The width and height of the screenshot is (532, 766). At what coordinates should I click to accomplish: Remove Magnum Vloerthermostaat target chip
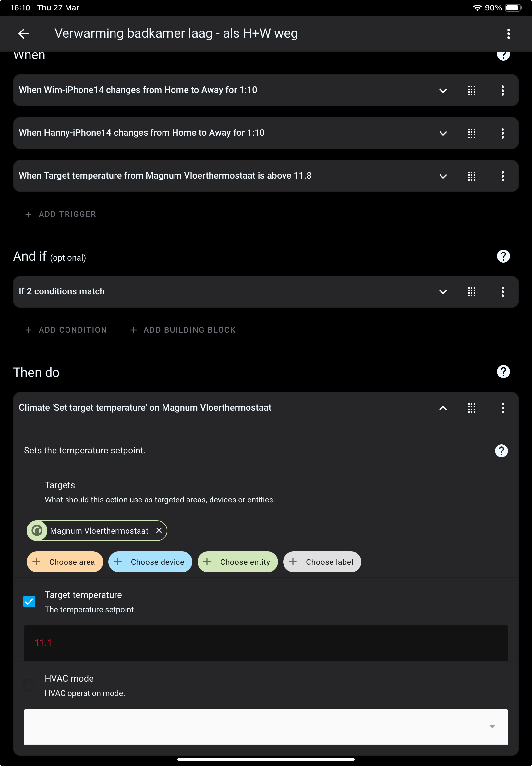pyautogui.click(x=159, y=530)
